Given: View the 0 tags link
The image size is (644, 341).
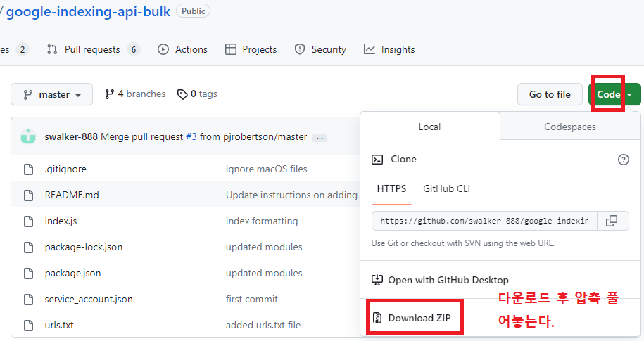Looking at the screenshot, I should (197, 94).
